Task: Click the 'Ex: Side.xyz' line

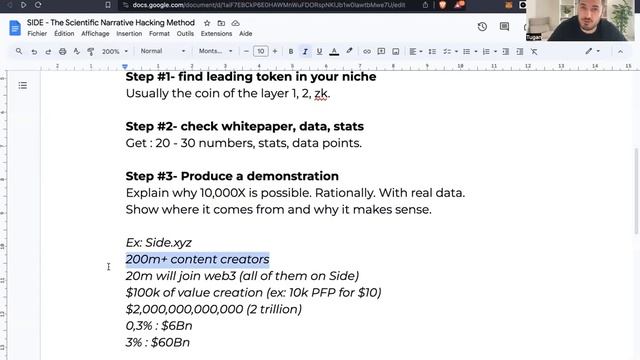Action: click(x=158, y=242)
